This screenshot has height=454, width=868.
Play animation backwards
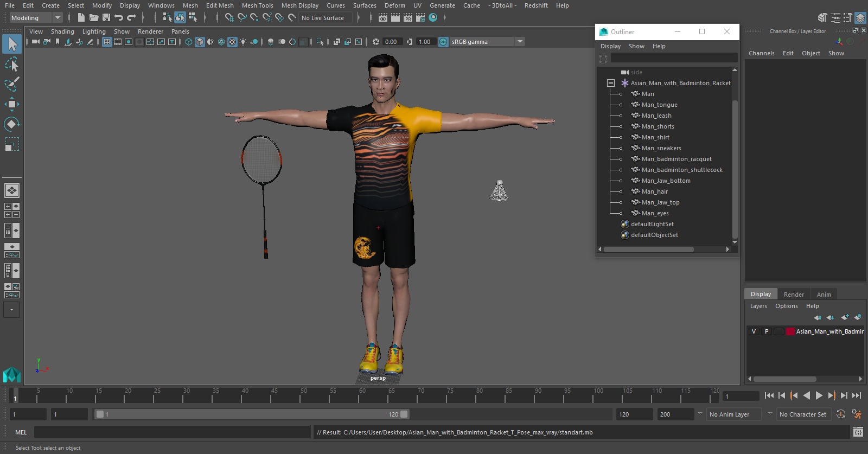(x=807, y=395)
